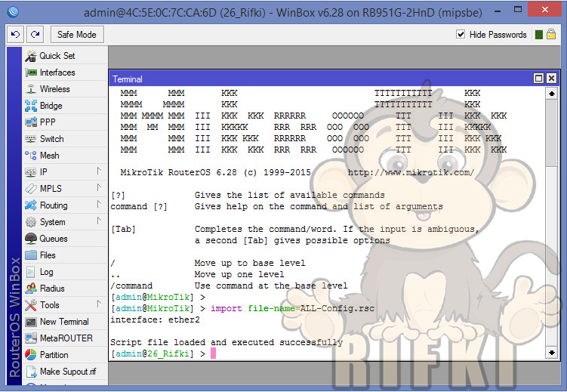The height and width of the screenshot is (392, 567).
Task: Click the terminal prompt cursor
Action: tap(214, 353)
